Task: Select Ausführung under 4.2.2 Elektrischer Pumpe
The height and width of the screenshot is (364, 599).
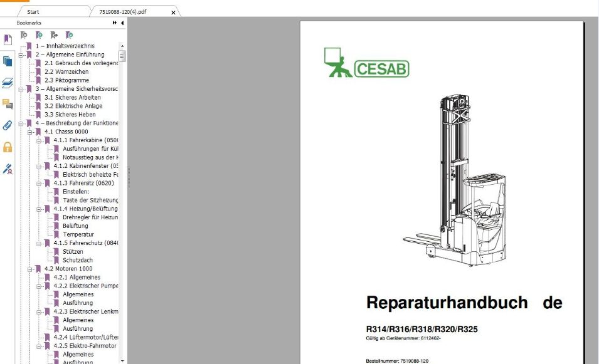Action: tap(78, 303)
